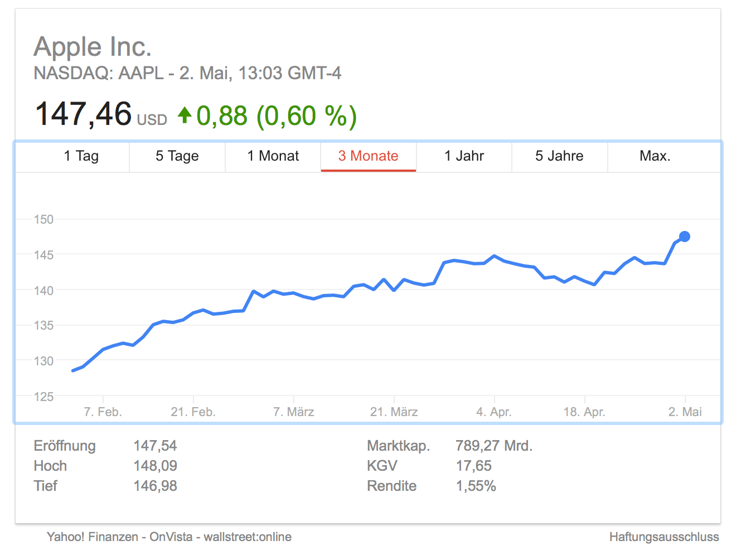
Task: Click the KGV value 17,65
Action: click(x=473, y=466)
